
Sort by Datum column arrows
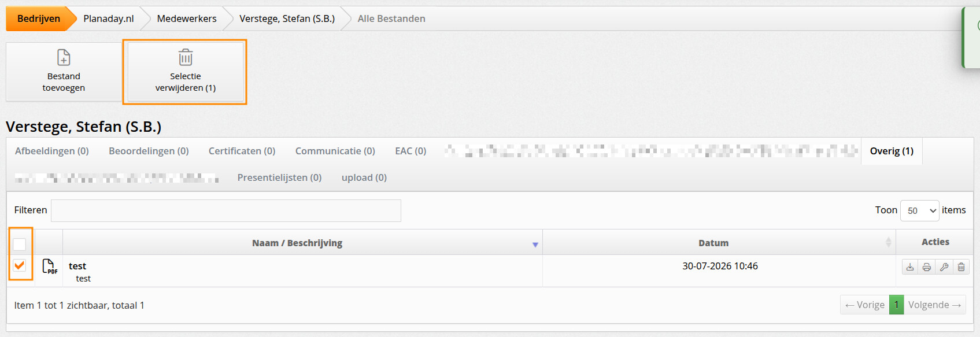(x=888, y=243)
